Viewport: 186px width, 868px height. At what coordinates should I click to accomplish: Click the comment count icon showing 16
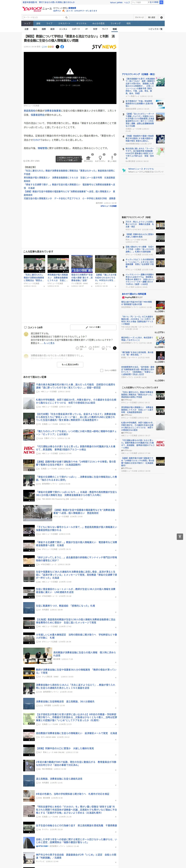coord(44,47)
